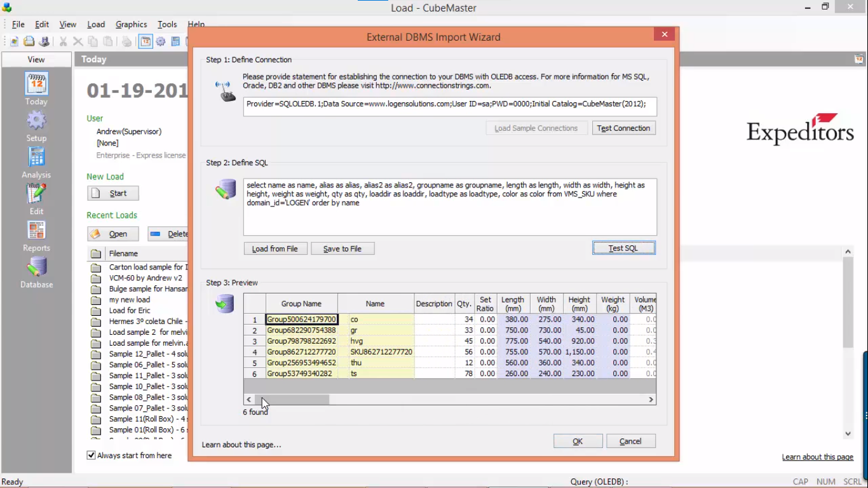Uncheck Always start from here
868x488 pixels.
pos(91,455)
